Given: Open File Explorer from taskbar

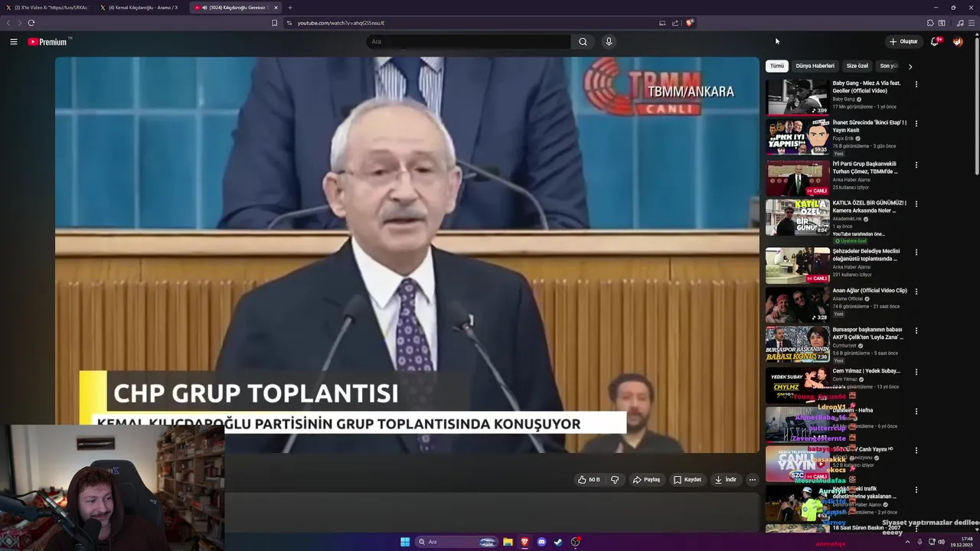Looking at the screenshot, I should [508, 542].
